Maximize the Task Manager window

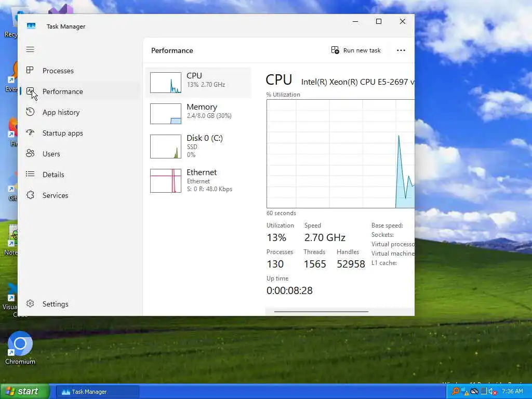pyautogui.click(x=379, y=21)
